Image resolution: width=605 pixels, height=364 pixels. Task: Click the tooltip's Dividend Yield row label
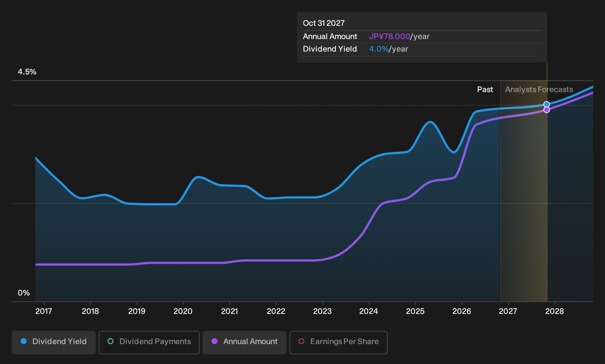click(330, 49)
